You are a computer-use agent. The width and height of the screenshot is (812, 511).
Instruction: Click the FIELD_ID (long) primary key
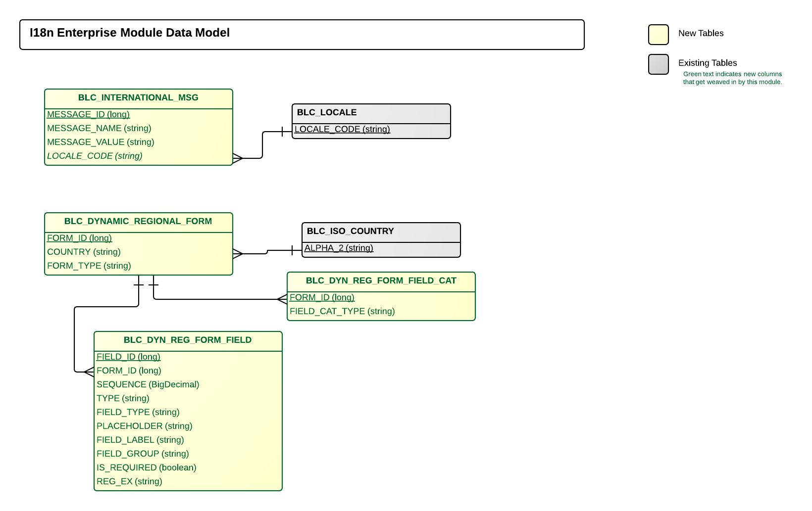pos(128,357)
